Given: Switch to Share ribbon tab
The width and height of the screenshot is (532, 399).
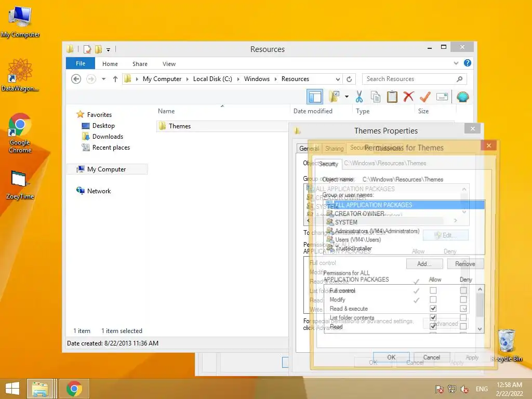Looking at the screenshot, I should click(140, 64).
